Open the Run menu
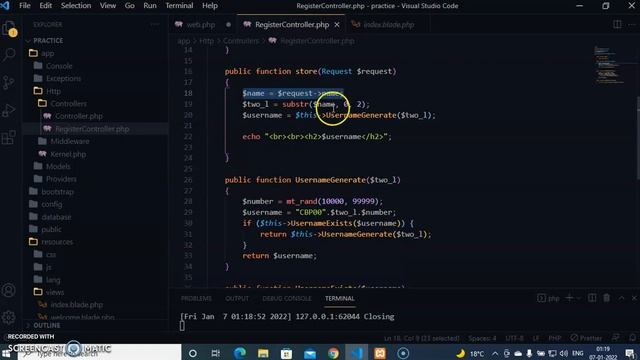640x360 pixels. 150,6
